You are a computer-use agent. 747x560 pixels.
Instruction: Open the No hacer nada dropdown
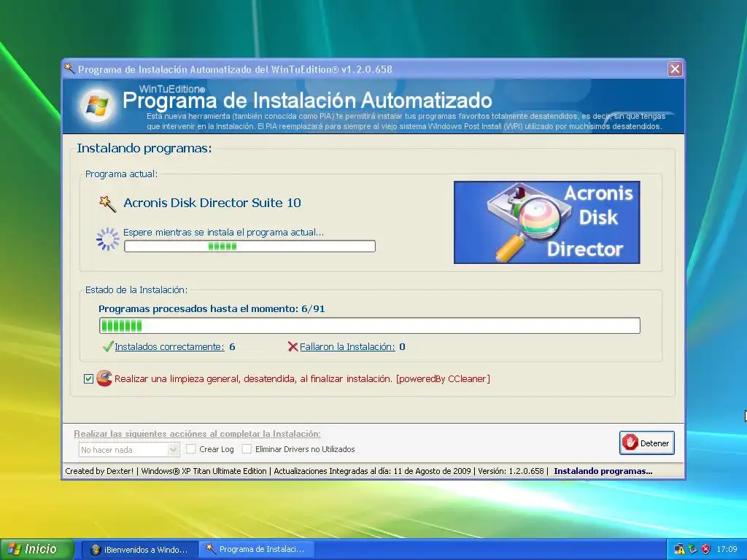pyautogui.click(x=128, y=449)
